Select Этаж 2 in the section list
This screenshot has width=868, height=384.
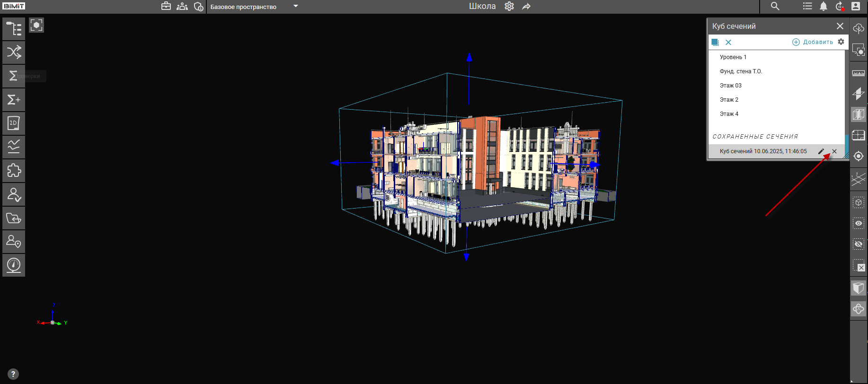pos(729,100)
